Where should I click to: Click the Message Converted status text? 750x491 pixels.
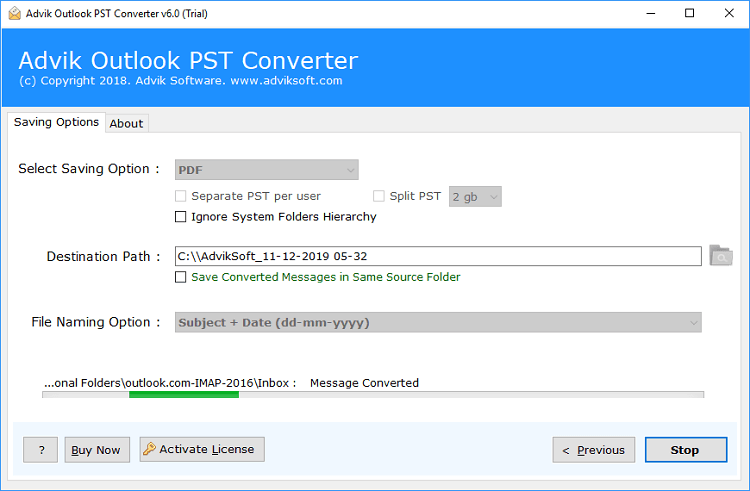pos(364,383)
